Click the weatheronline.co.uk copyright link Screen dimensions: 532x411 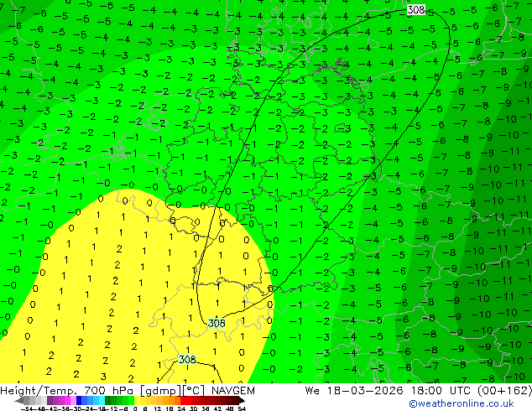[462, 403]
